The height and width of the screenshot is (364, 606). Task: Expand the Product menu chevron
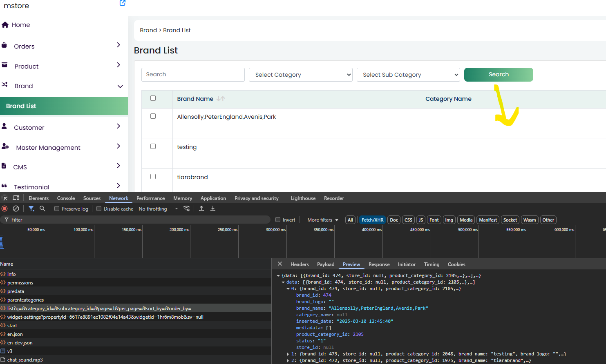click(119, 65)
